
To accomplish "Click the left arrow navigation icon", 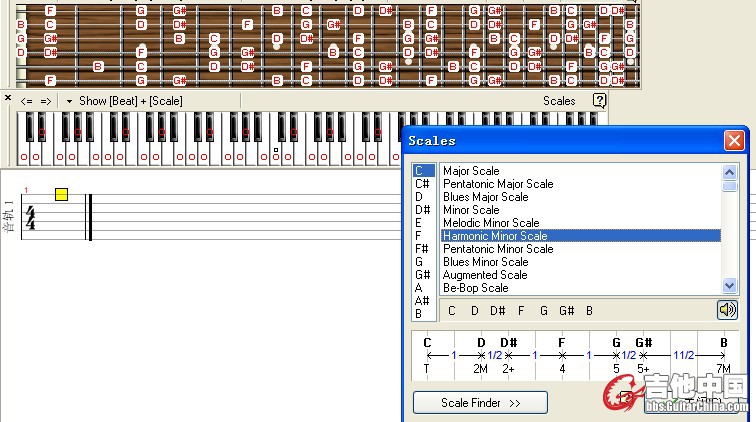I will (27, 101).
